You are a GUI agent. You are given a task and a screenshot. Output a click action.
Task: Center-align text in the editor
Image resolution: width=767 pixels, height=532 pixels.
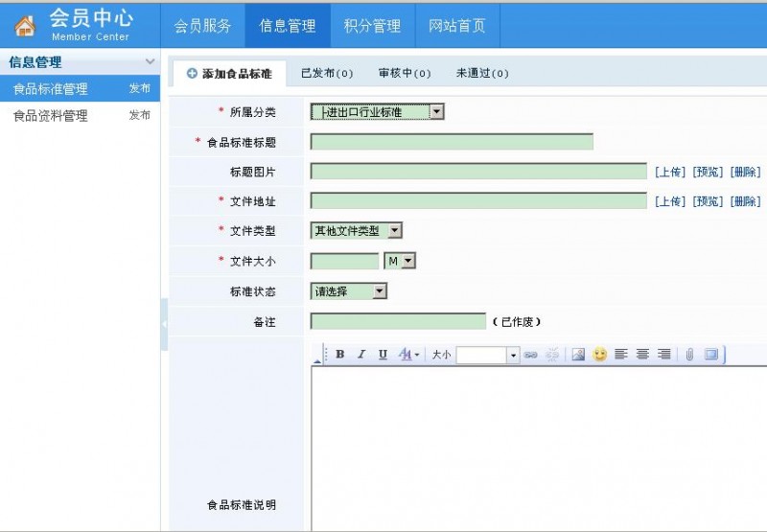642,355
